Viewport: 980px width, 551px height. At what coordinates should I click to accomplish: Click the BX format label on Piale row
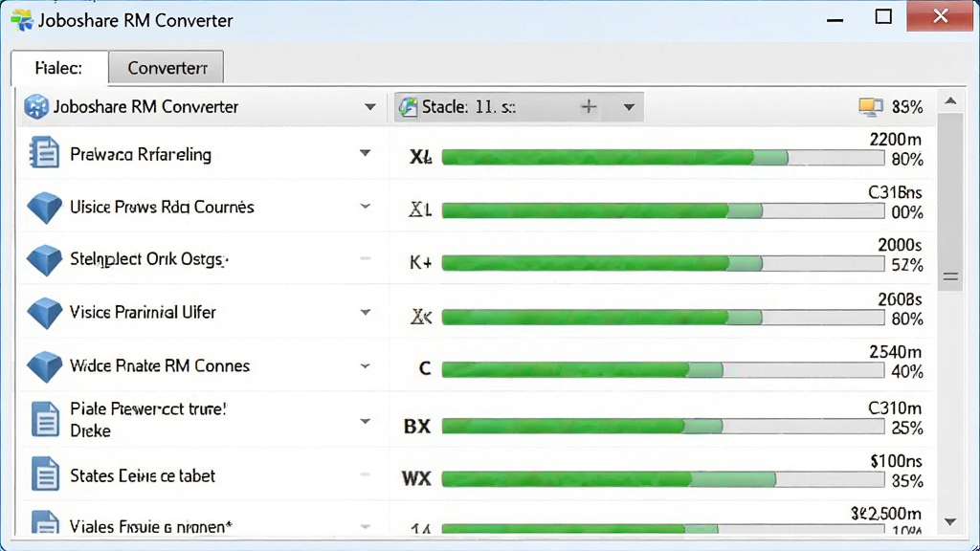pos(417,427)
